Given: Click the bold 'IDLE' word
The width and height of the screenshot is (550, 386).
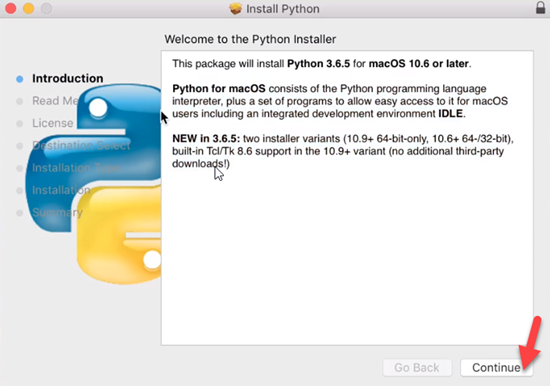Looking at the screenshot, I should [450, 114].
